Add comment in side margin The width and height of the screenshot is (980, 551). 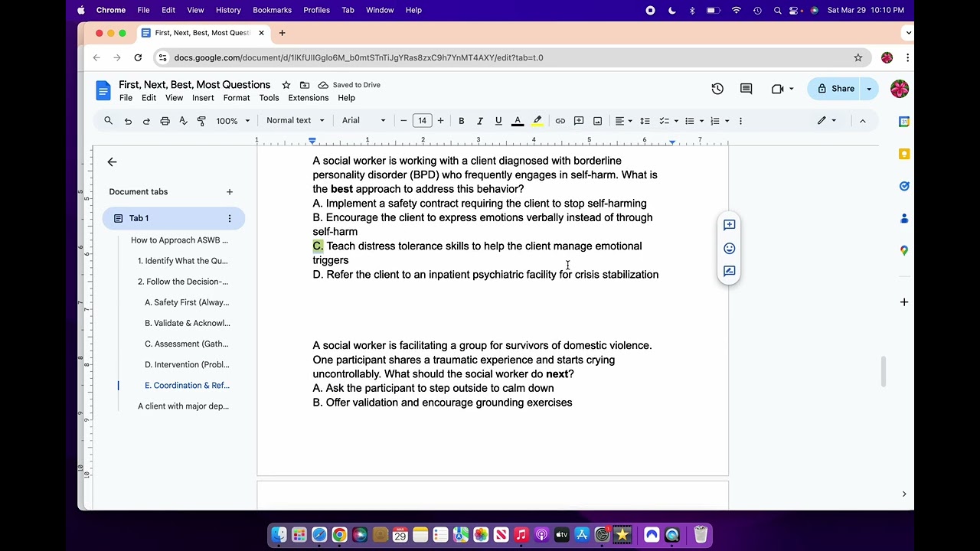pos(729,225)
